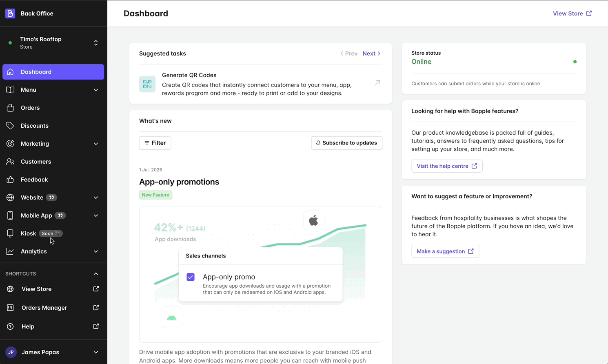Open Orders Manager external link icon
Viewport: 608px width, 364px height.
click(x=96, y=308)
